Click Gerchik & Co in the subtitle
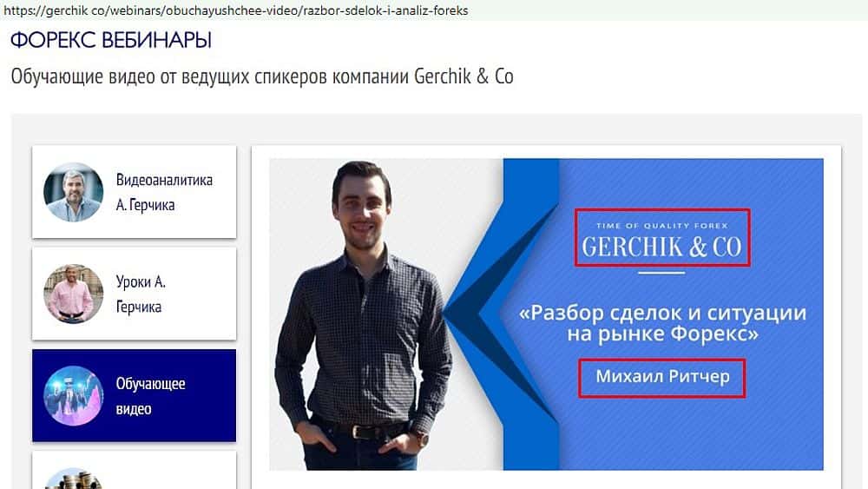 464,76
